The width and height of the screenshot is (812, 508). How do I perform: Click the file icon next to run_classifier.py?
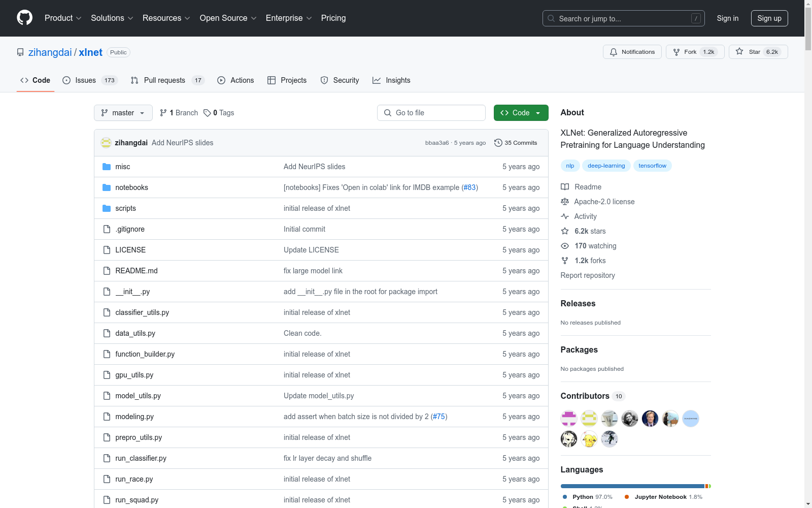[107, 458]
